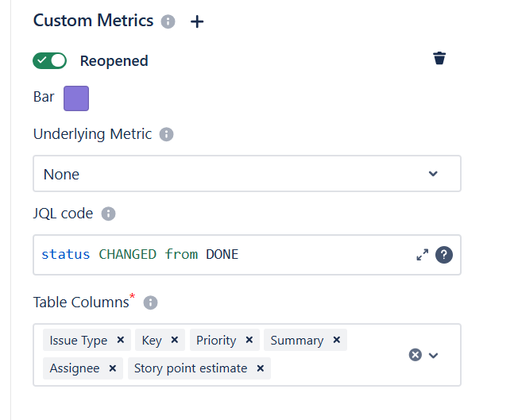Expand the JQL code editor
Image resolution: width=518 pixels, height=420 pixels.
[x=422, y=255]
